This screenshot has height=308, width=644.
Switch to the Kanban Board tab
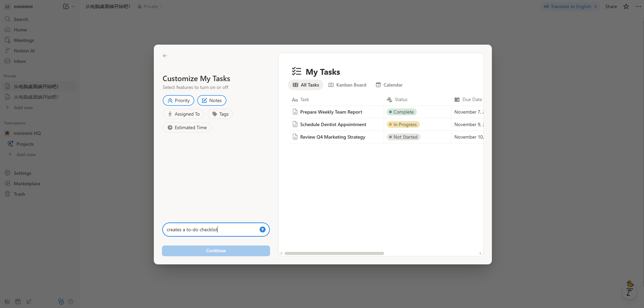(347, 85)
